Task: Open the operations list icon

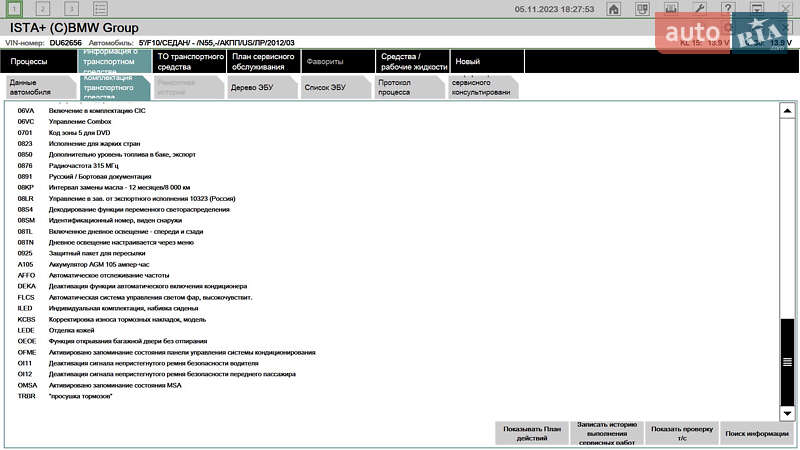Action: click(100, 9)
